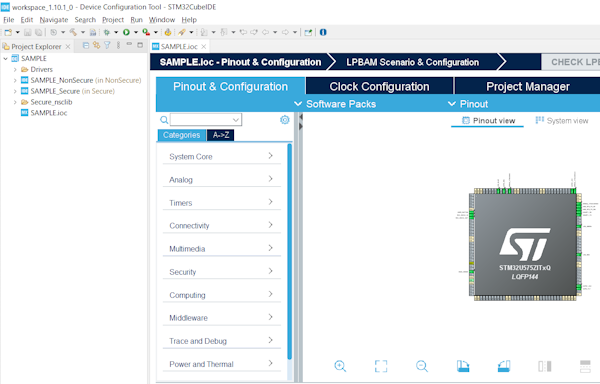The width and height of the screenshot is (600, 384).
Task: Open the Project menu
Action: [x=113, y=20]
